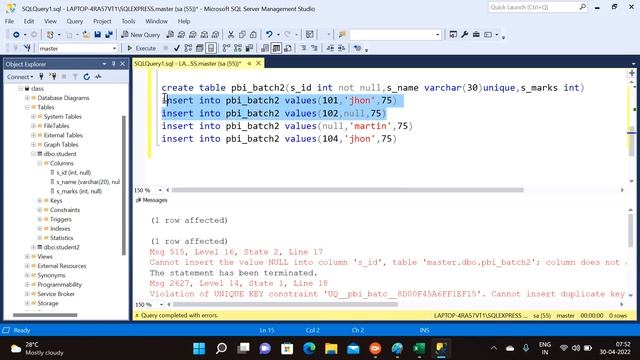This screenshot has height=360, width=640.
Task: Select the Constraints folder
Action: (65, 210)
